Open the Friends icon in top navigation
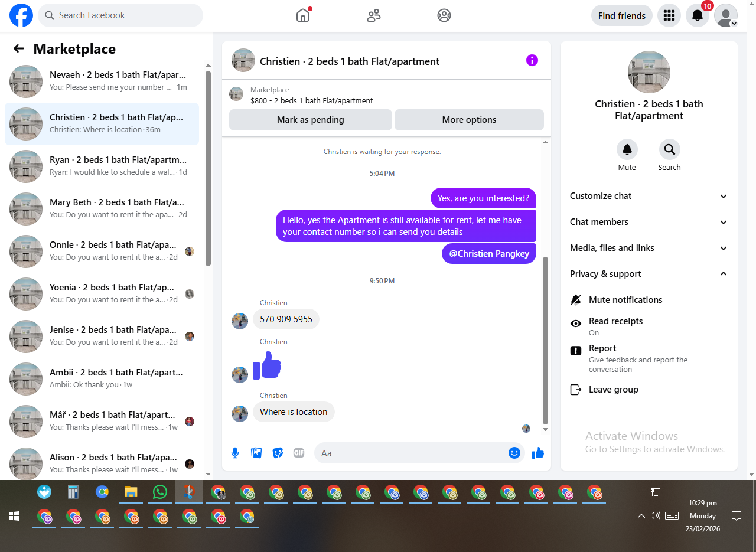 coord(374,15)
